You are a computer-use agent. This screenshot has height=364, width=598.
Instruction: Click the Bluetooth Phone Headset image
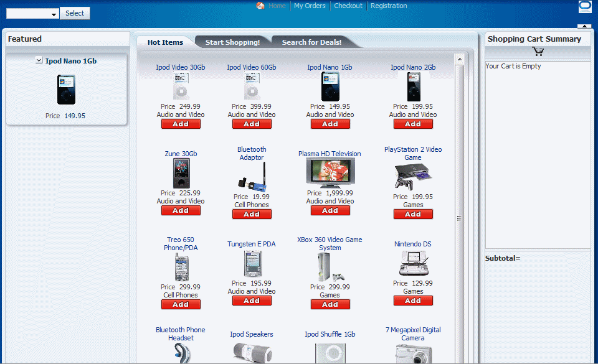click(x=182, y=353)
